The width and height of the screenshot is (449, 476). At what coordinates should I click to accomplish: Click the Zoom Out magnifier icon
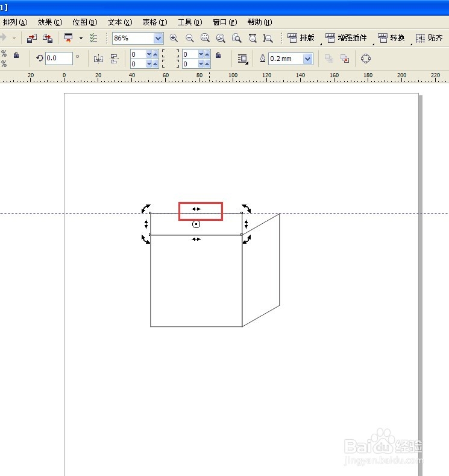[189, 38]
